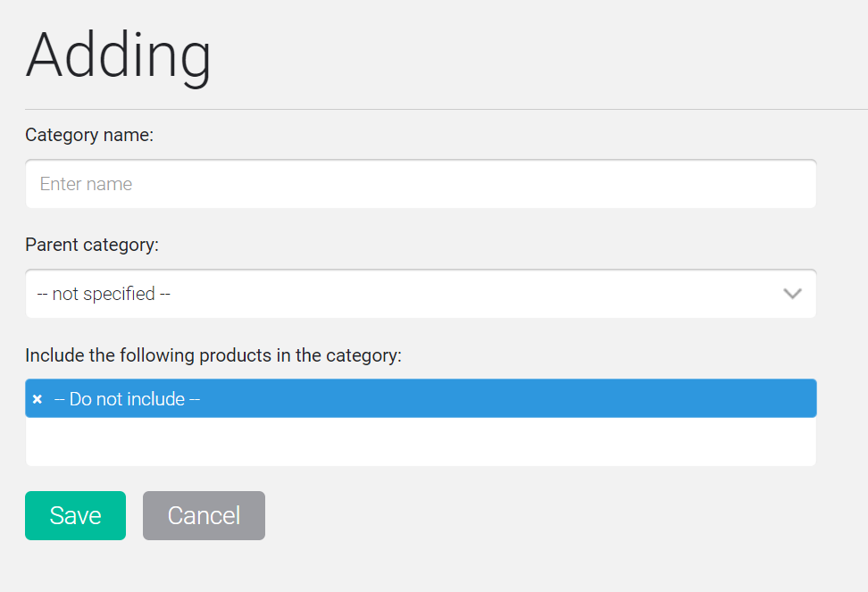
Task: Click the green Save button
Action: pos(75,515)
